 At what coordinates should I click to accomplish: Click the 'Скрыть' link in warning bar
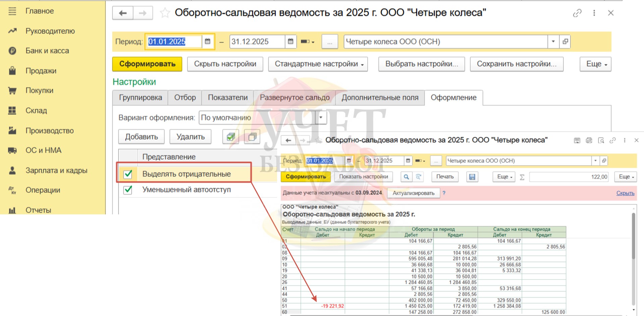[x=625, y=193]
